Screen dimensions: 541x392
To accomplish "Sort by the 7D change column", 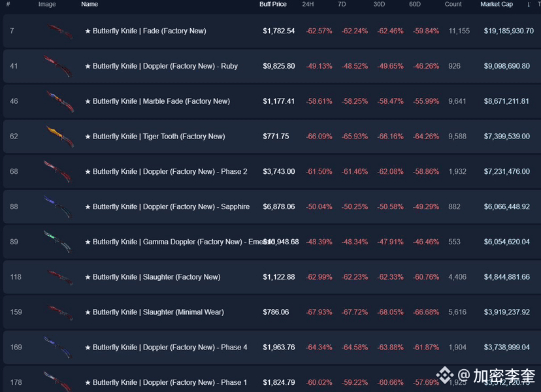I will click(342, 5).
